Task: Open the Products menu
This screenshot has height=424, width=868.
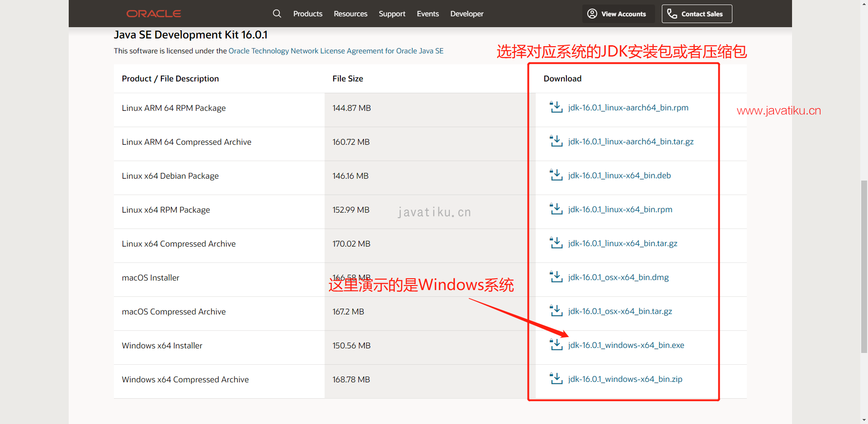Action: click(307, 14)
